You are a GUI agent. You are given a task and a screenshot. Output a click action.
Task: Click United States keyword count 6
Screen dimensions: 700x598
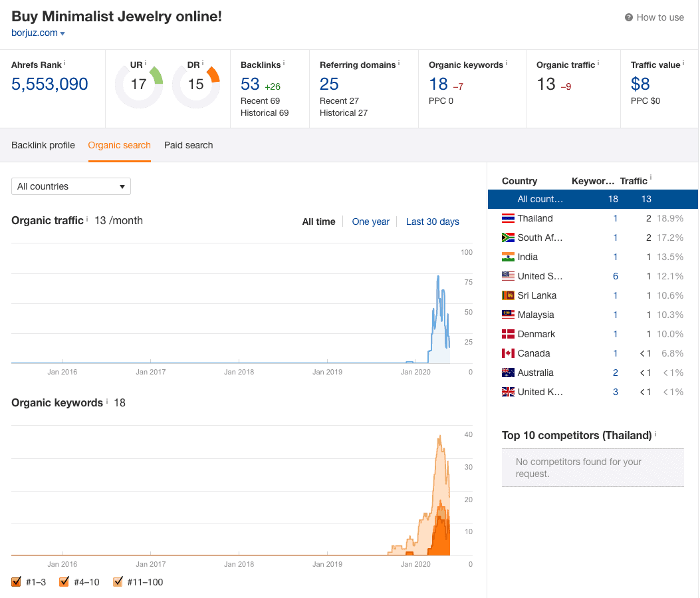tap(615, 276)
